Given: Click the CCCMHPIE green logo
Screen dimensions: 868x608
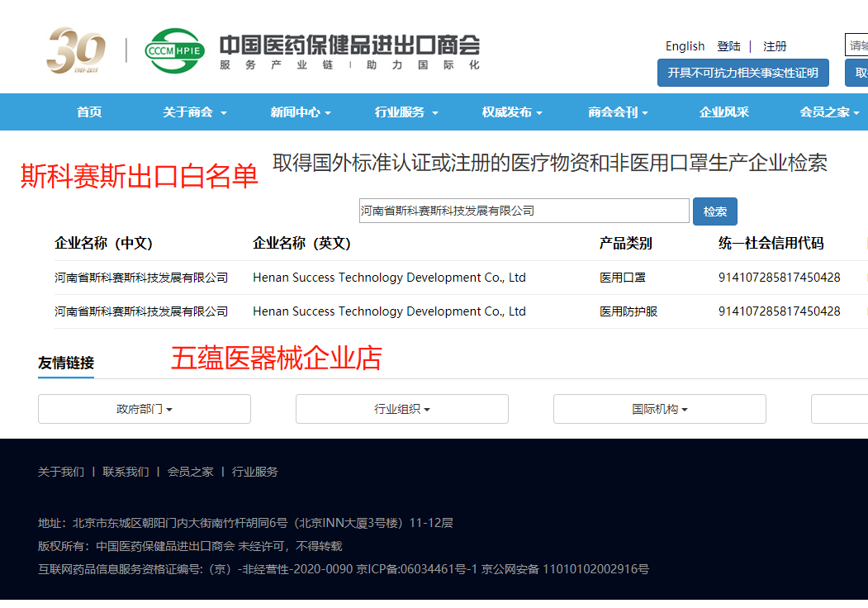Looking at the screenshot, I should (174, 50).
